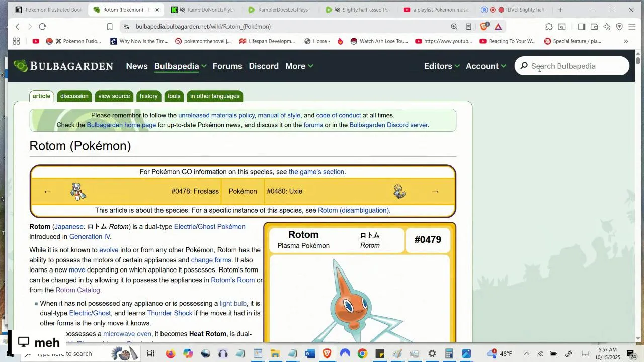Viewport: 644px width, 362px height.
Task: Switch to the discussion tab
Action: click(x=74, y=96)
